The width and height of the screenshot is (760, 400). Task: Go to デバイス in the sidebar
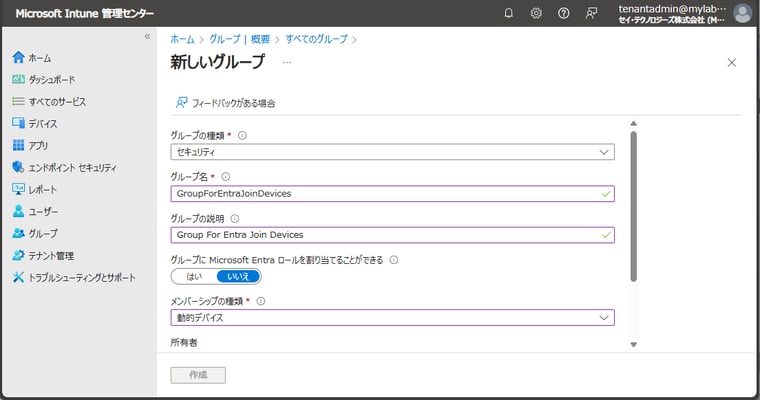click(43, 123)
